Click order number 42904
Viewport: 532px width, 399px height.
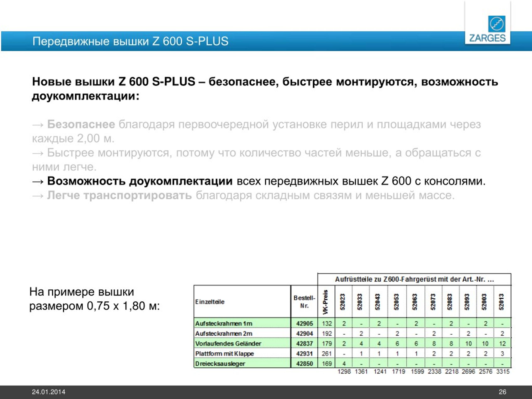click(304, 334)
